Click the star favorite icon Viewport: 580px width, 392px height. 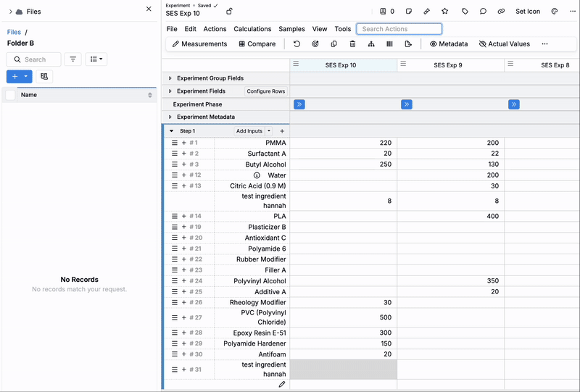(x=445, y=12)
